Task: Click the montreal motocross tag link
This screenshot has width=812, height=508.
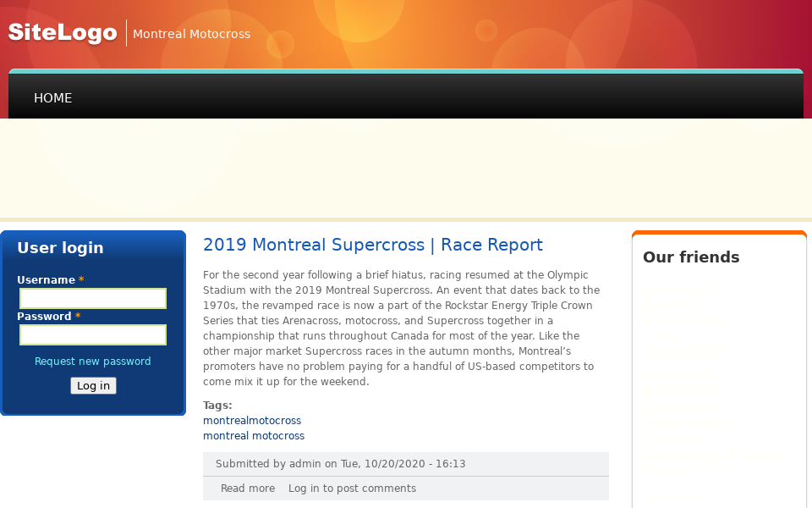Action: tap(254, 435)
